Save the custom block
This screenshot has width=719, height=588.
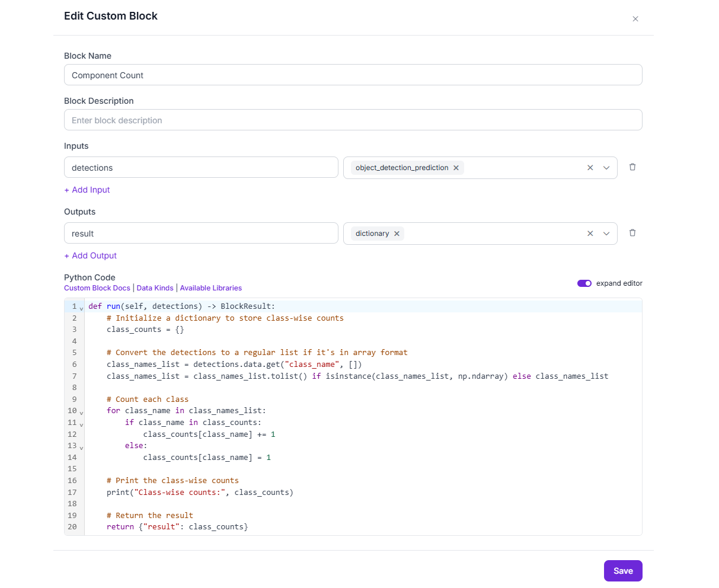(x=623, y=571)
